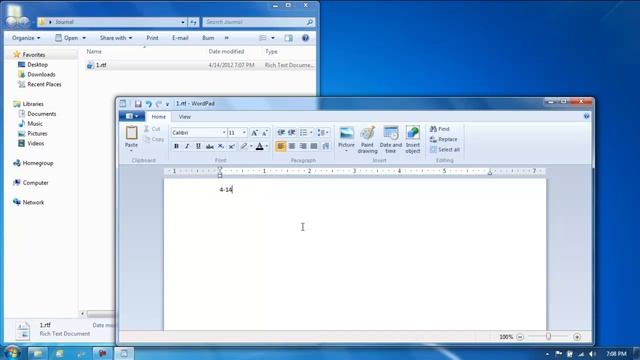The width and height of the screenshot is (640, 360).
Task: Click Open in the Explorer toolbar
Action: [x=71, y=38]
